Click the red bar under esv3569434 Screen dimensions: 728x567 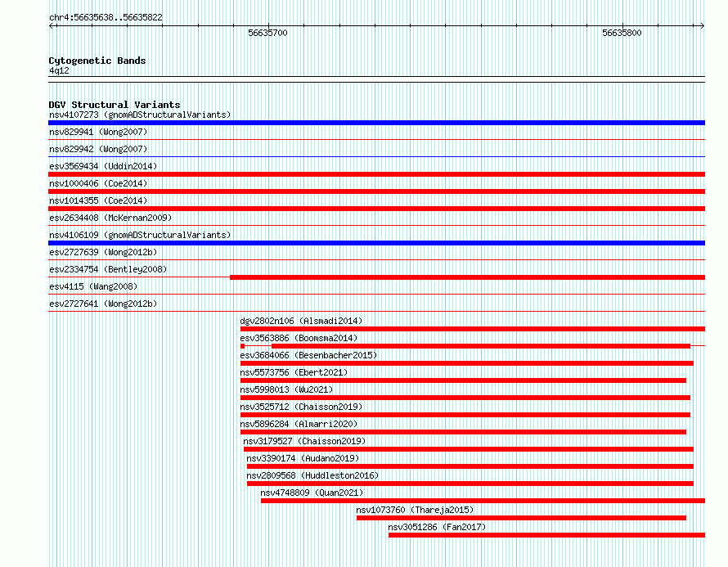pos(376,174)
